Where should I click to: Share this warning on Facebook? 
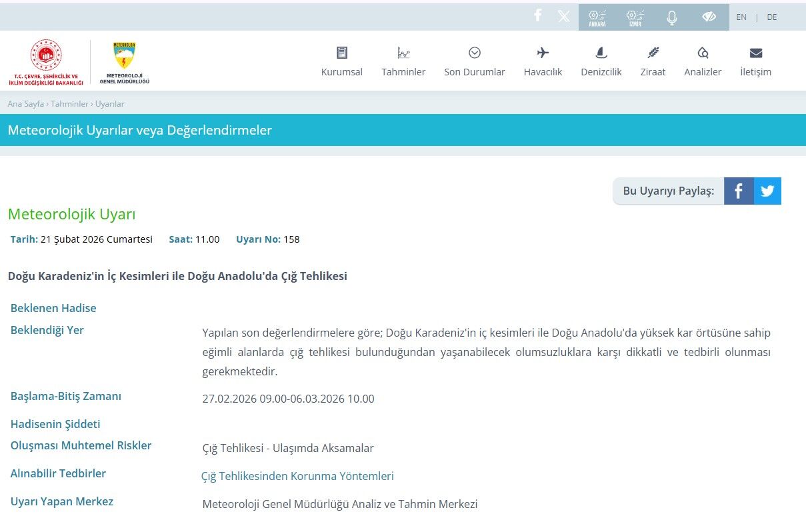[x=739, y=191]
